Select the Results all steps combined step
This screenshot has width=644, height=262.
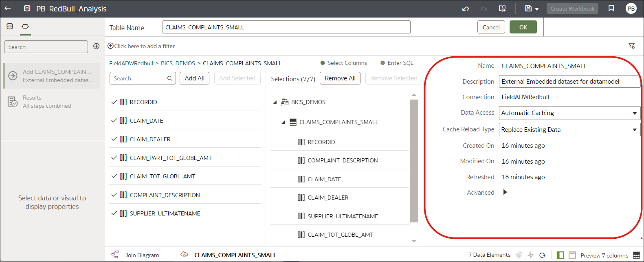coord(52,102)
